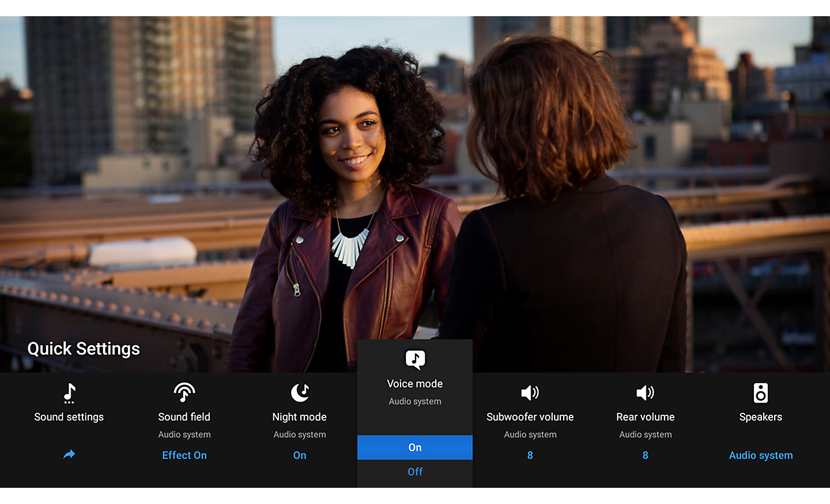The image size is (830, 504).
Task: Select the Sound field wireless icon
Action: (x=184, y=392)
